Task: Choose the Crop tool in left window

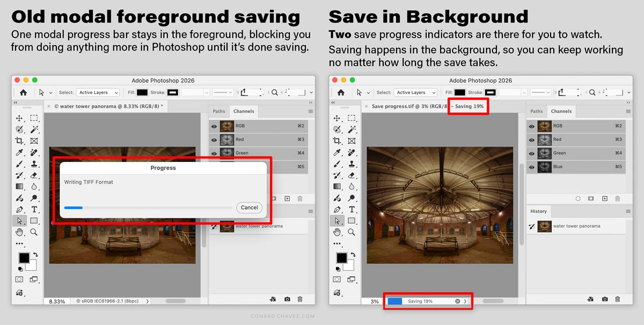Action: click(x=19, y=141)
